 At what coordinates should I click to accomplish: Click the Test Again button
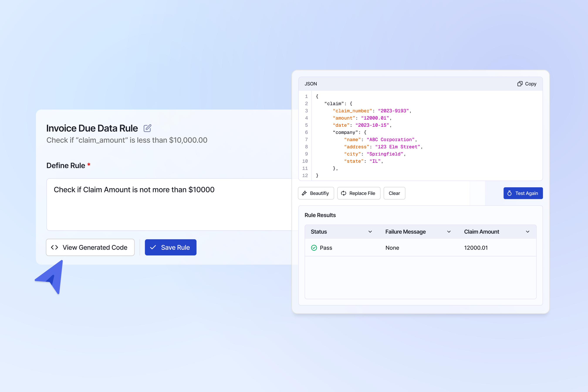pyautogui.click(x=523, y=193)
